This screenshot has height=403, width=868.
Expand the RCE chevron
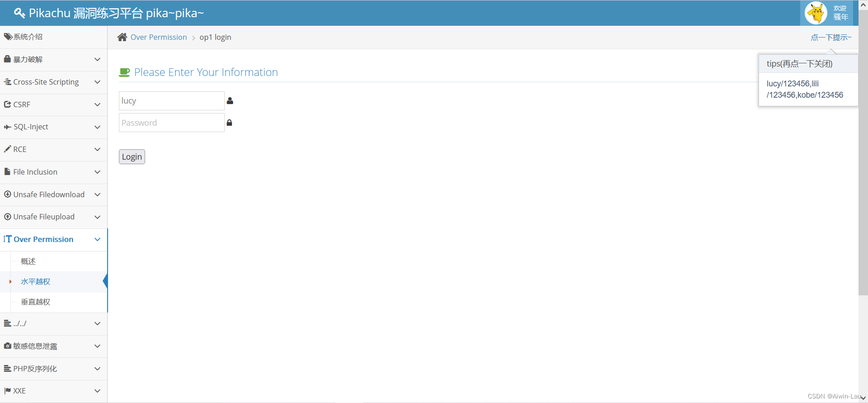(x=97, y=149)
